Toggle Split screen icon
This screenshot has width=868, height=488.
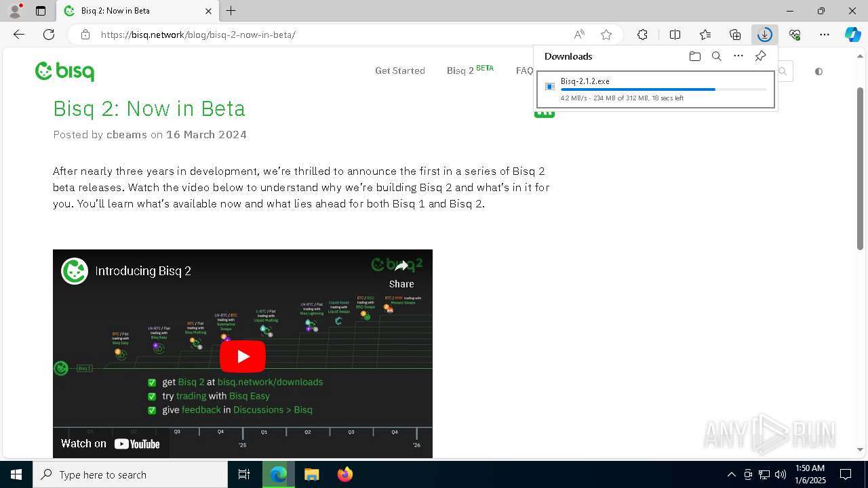675,35
